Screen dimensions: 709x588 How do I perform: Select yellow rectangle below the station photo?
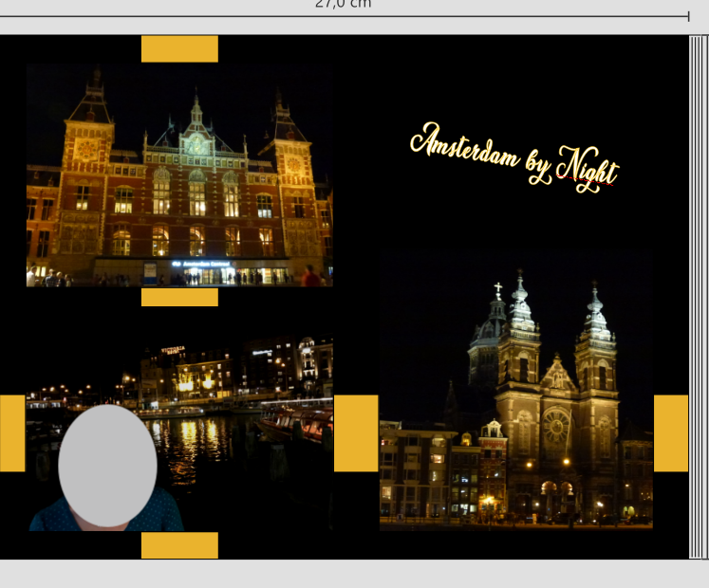pyautogui.click(x=179, y=297)
